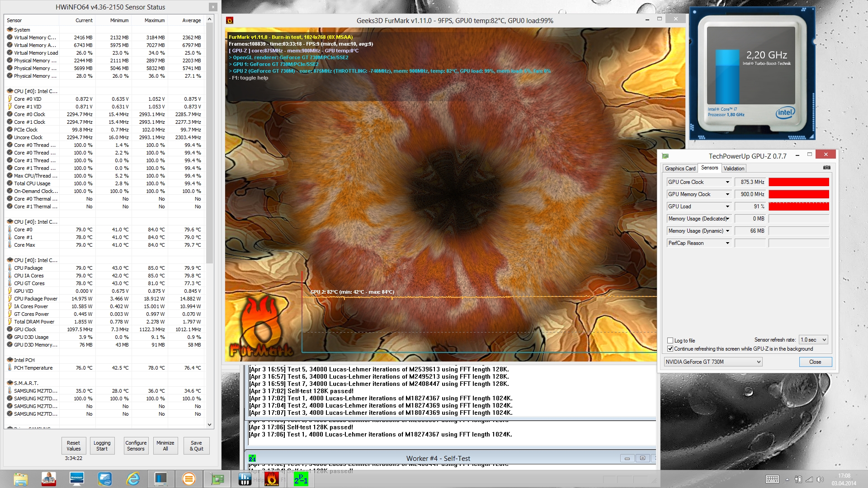Click the HWiNFO taskbar icon
868x488 pixels.
[245, 479]
